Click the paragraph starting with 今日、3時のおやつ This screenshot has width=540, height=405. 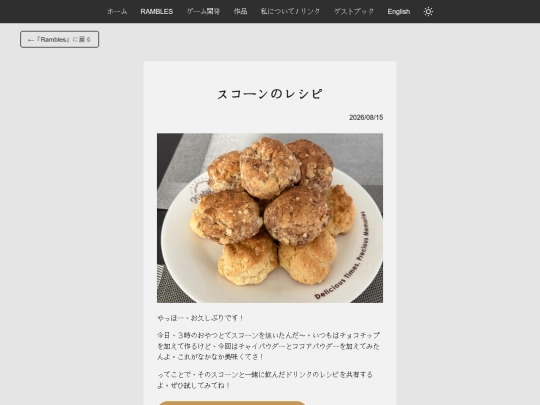click(x=269, y=346)
